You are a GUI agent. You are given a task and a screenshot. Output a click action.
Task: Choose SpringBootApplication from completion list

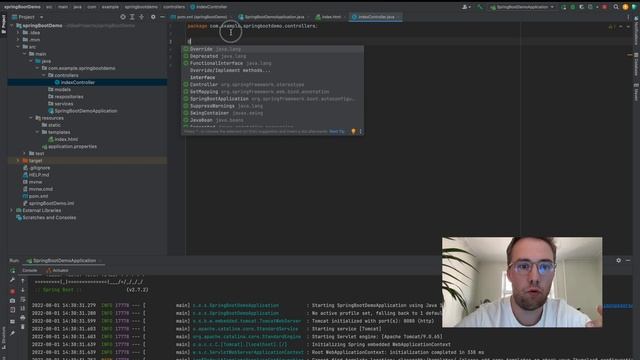click(272, 99)
